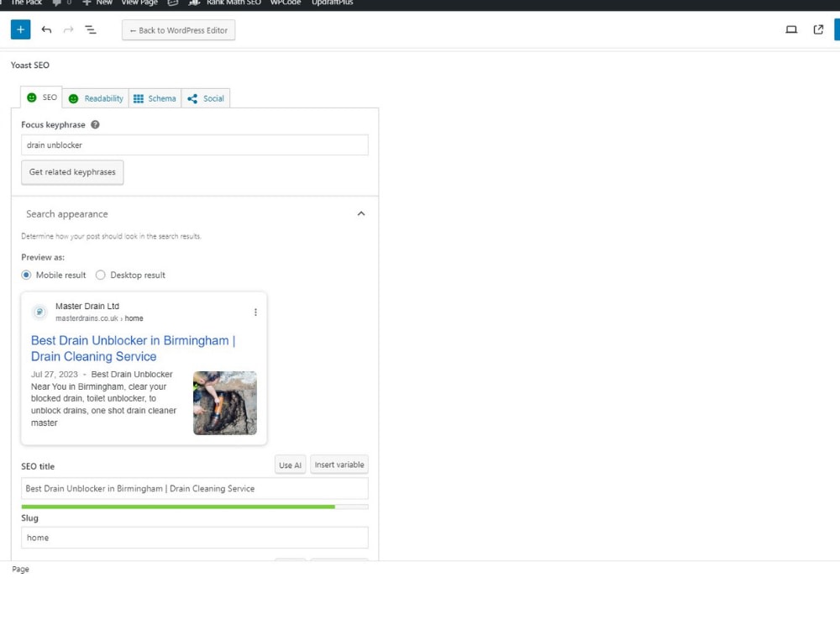
Task: Click into the SEO title field
Action: click(x=195, y=489)
